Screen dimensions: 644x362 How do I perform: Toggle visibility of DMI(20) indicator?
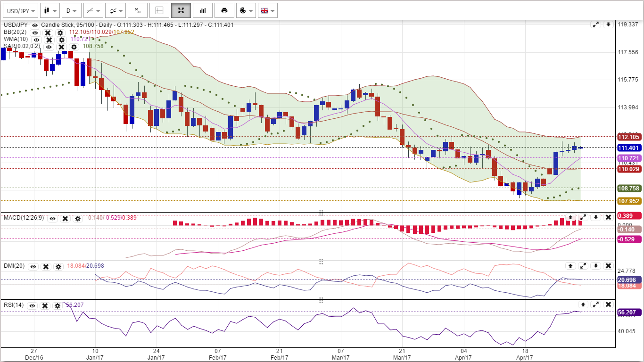click(x=33, y=266)
